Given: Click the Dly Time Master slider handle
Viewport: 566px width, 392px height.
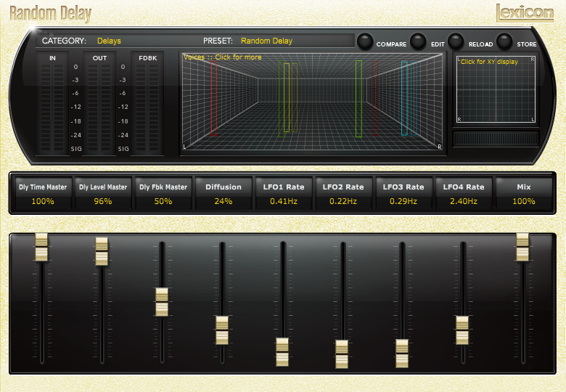Looking at the screenshot, I should coord(41,247).
